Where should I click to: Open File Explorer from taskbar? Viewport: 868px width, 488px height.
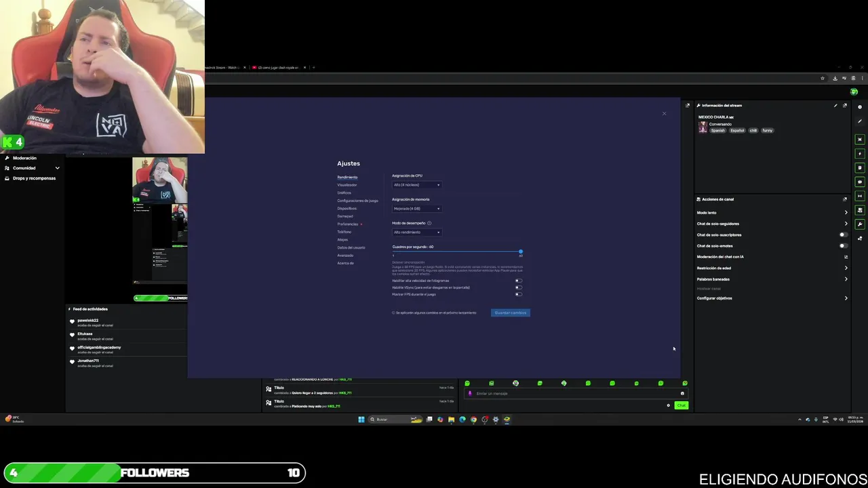[451, 420]
